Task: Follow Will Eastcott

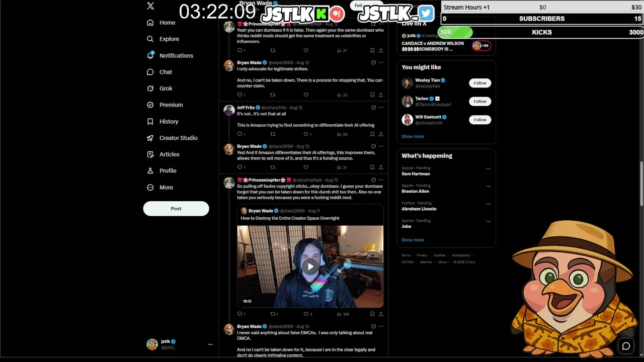Action: coord(480,120)
